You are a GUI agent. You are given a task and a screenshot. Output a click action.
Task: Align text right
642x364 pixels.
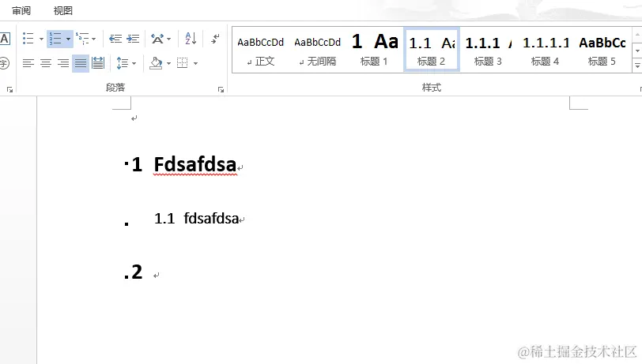(x=63, y=63)
